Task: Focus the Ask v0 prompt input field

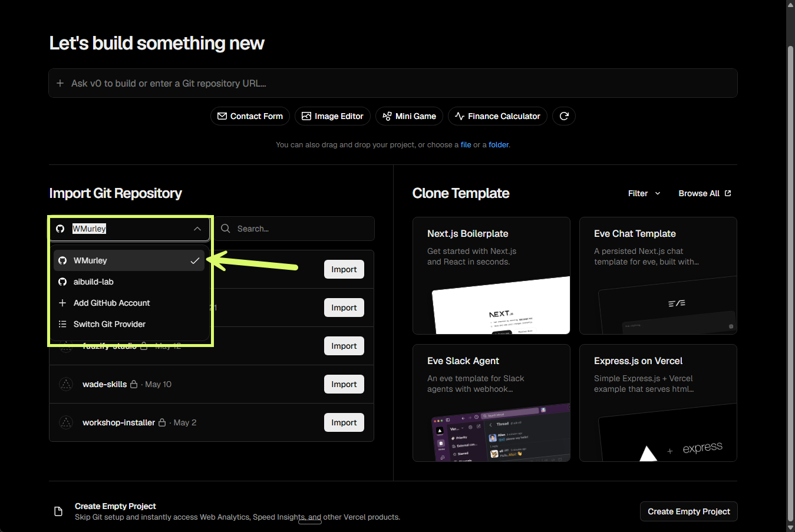Action: (x=393, y=83)
